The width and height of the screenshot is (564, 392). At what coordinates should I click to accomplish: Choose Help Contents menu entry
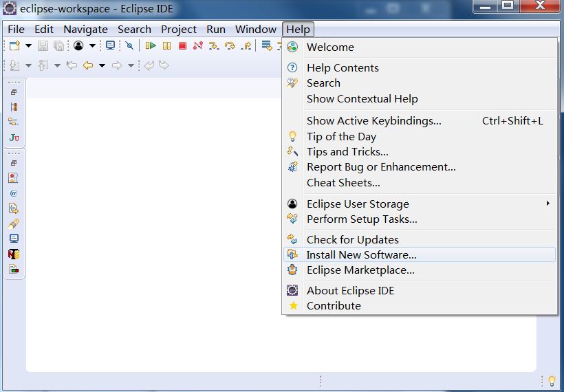tap(420, 67)
